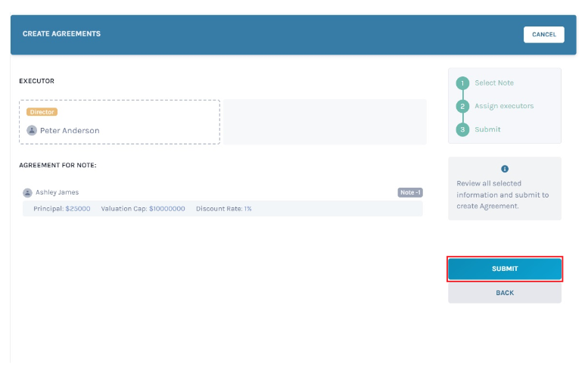Click the empty executor slot box
585x392 pixels.
(325, 122)
